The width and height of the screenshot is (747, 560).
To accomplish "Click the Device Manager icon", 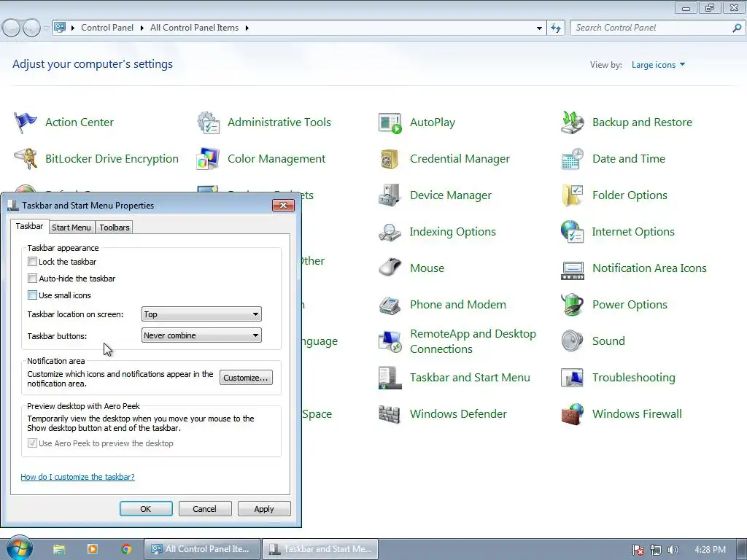I will [390, 195].
